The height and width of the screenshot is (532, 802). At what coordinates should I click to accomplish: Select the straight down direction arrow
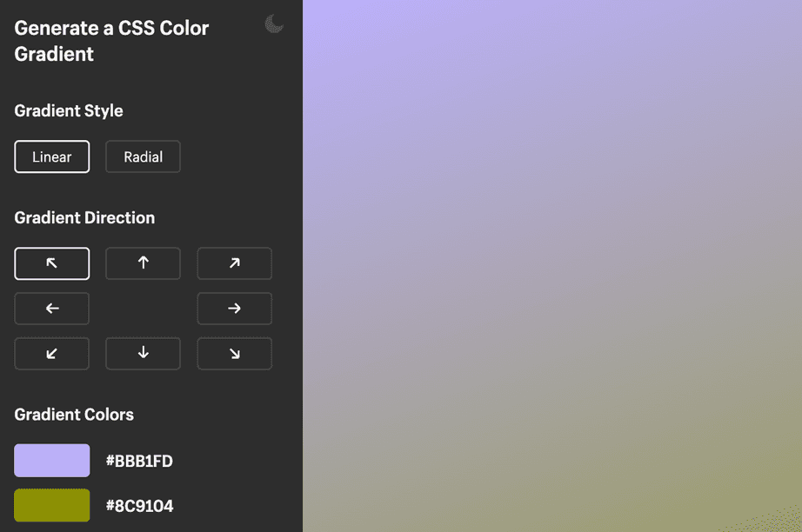click(143, 354)
